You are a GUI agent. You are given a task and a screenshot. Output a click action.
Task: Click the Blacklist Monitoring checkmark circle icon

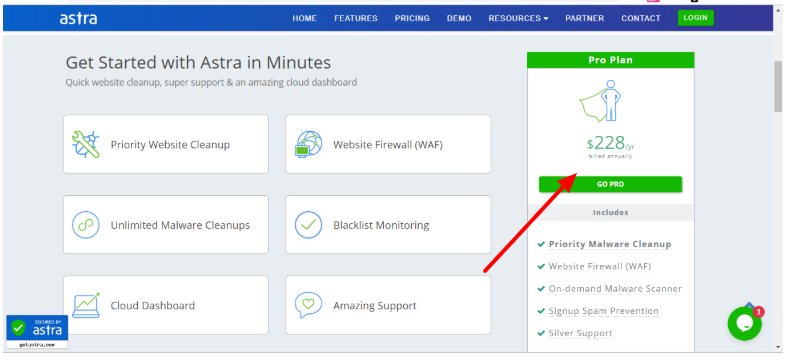[309, 224]
